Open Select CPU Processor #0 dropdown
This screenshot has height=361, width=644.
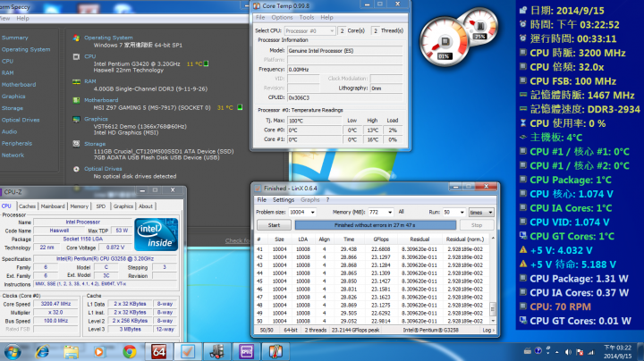click(x=309, y=30)
